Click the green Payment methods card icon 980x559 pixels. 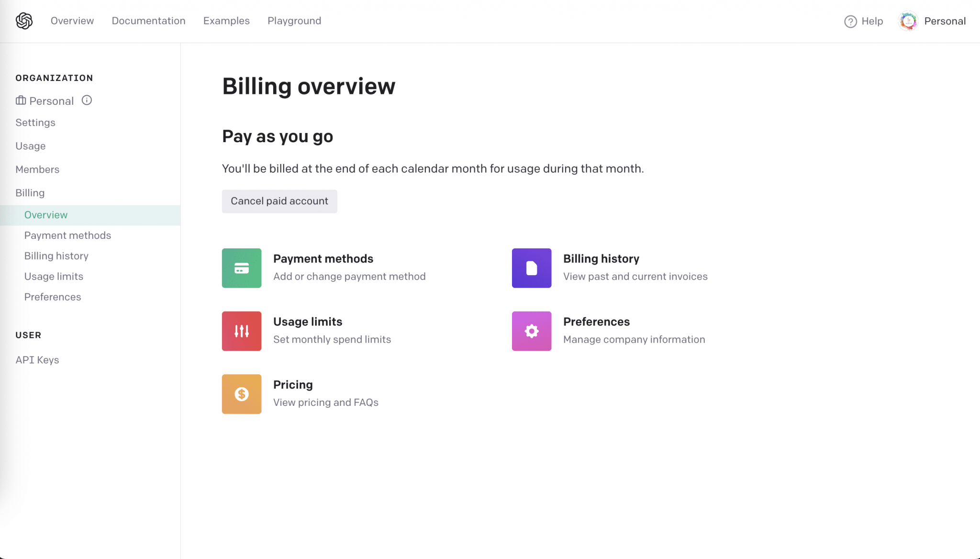tap(242, 268)
